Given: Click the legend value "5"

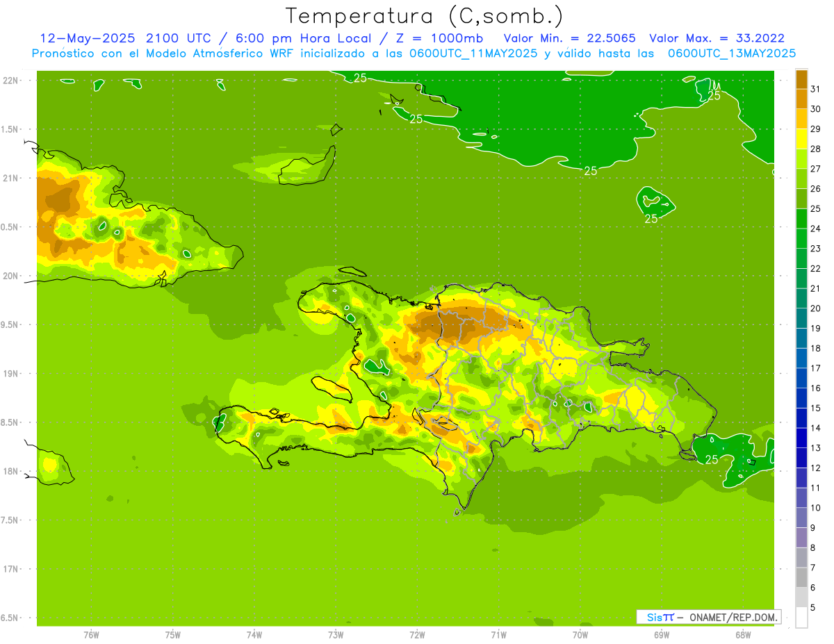Looking at the screenshot, I should click(x=813, y=608).
